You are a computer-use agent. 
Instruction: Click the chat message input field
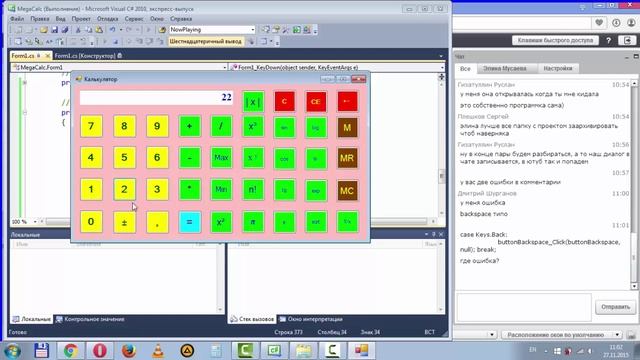pyautogui.click(x=524, y=307)
